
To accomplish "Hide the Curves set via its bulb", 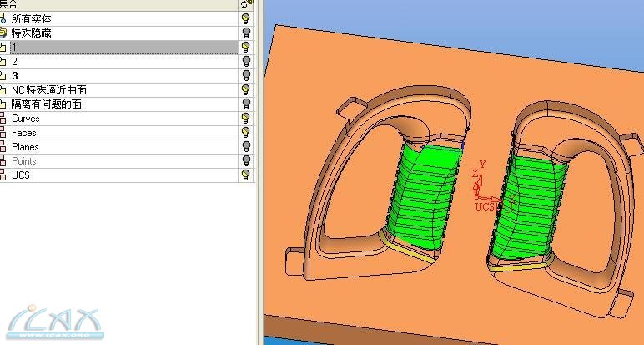I will pos(245,119).
